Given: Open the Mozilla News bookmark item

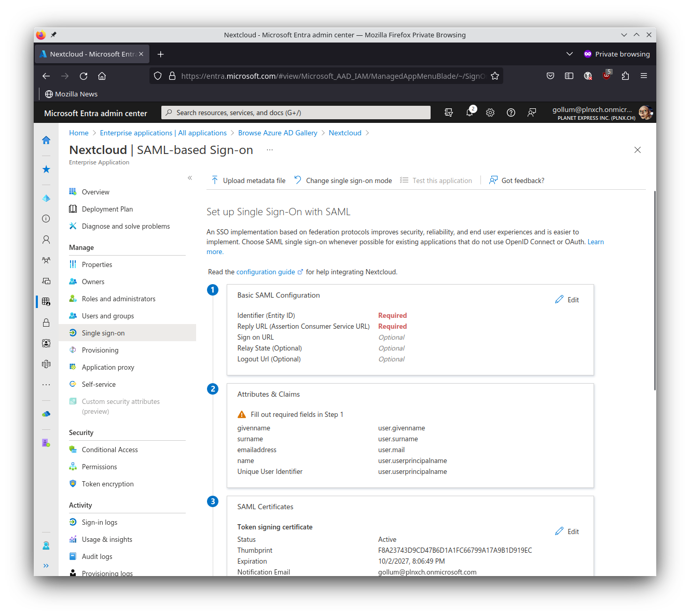Looking at the screenshot, I should pos(71,94).
